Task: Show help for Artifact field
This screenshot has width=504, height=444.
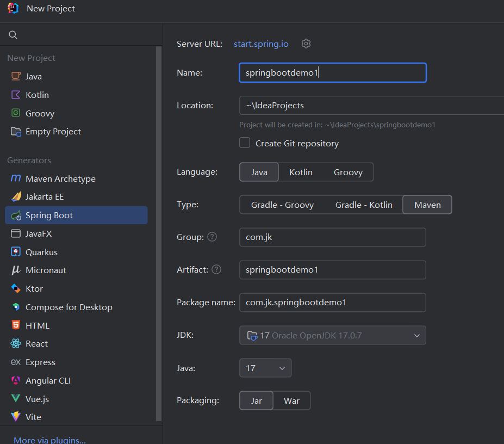Action: point(216,269)
